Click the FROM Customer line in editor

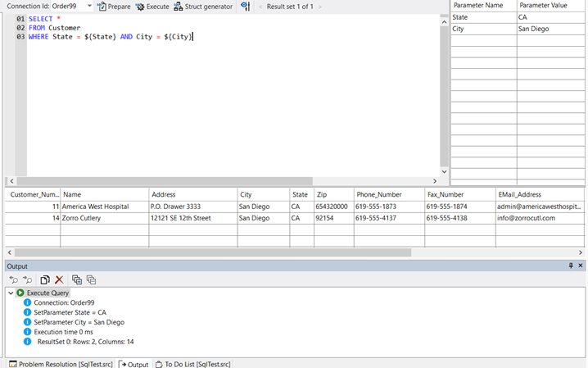coord(54,28)
